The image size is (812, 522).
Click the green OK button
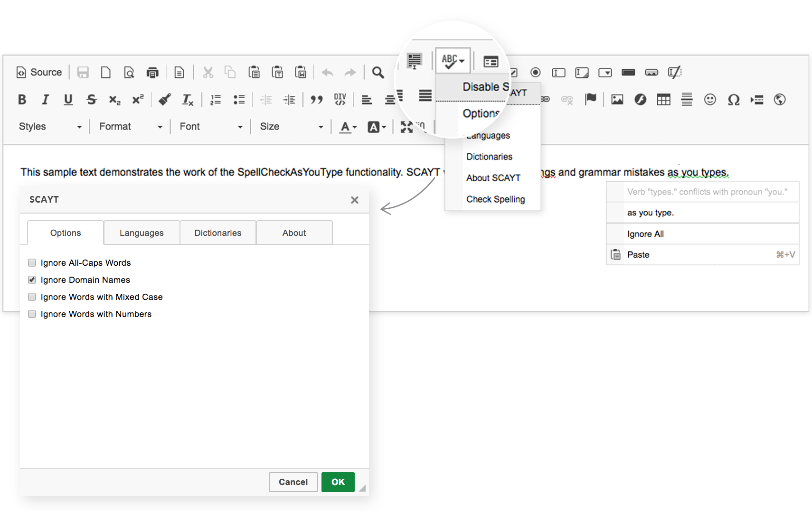[x=338, y=482]
